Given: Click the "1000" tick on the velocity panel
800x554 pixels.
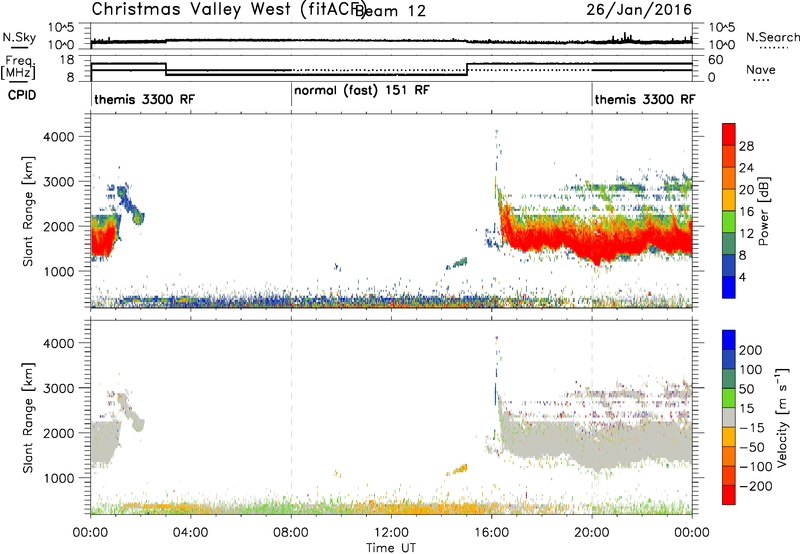Looking at the screenshot, I should [x=58, y=478].
